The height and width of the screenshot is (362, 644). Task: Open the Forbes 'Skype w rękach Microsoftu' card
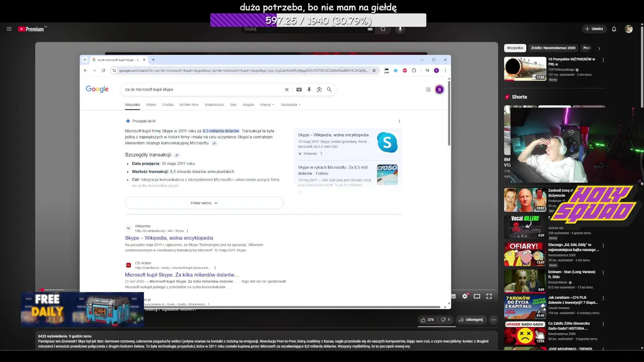(x=348, y=175)
